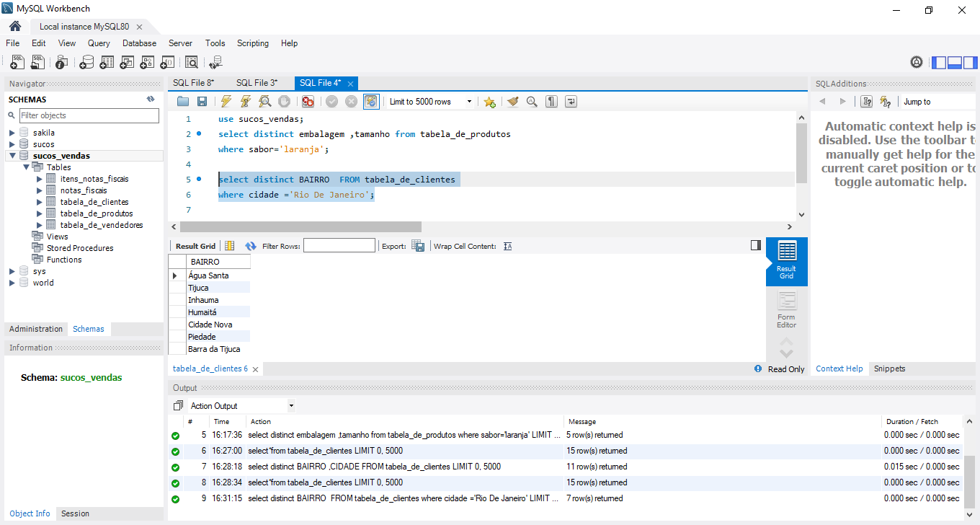The height and width of the screenshot is (525, 980).
Task: Create a new SQL tab for queries
Action: click(17, 63)
